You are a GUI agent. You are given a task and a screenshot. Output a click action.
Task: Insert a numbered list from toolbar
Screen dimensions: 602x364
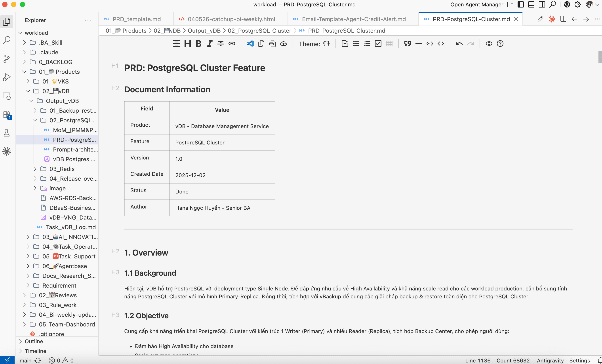click(367, 44)
